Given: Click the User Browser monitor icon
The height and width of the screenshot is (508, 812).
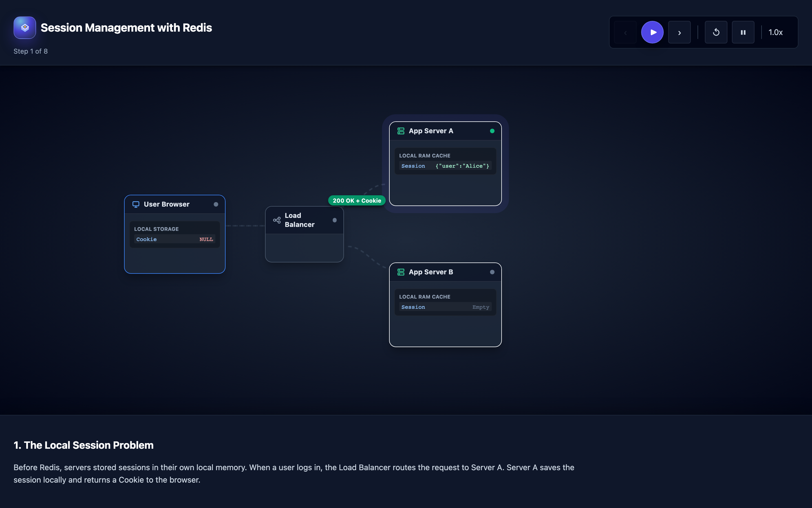Looking at the screenshot, I should pyautogui.click(x=136, y=204).
